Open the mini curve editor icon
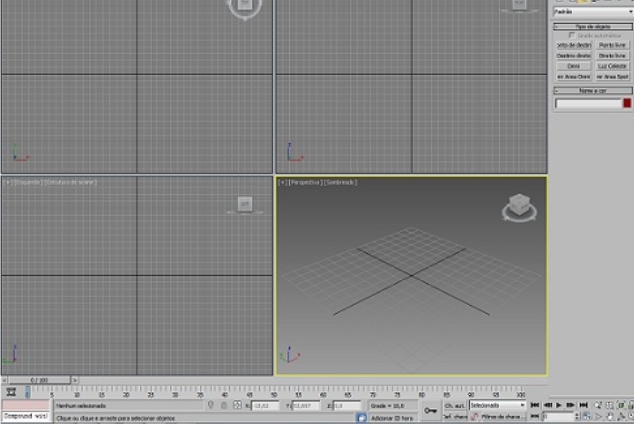The image size is (634, 426). coord(11,392)
